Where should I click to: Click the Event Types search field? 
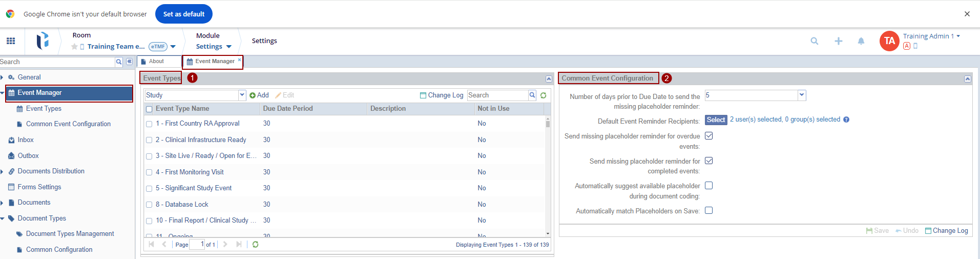tap(497, 95)
